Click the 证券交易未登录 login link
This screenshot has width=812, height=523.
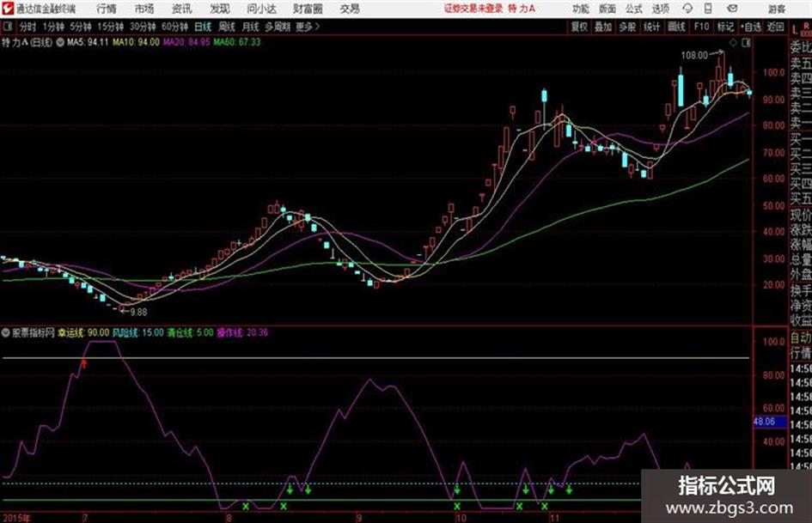[473, 9]
